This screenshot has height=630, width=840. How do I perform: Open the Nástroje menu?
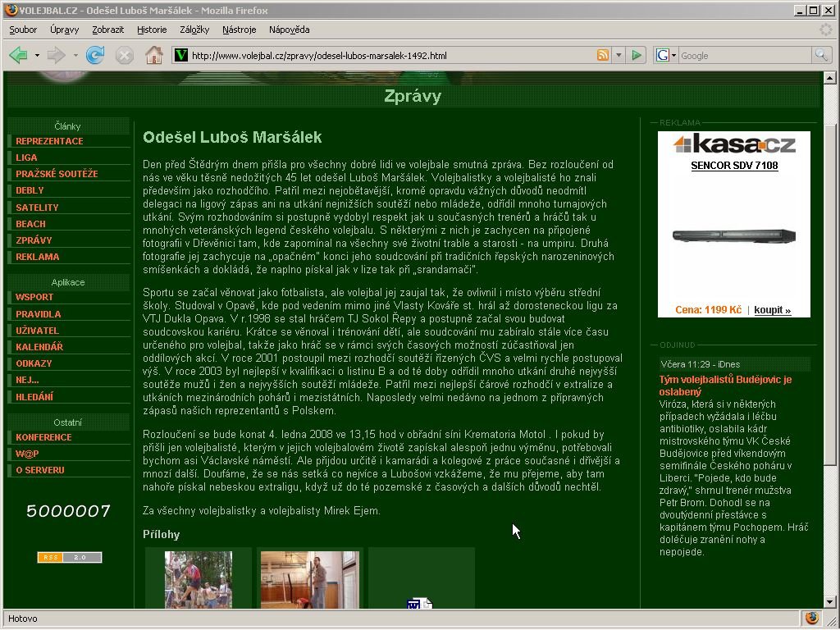(x=239, y=30)
